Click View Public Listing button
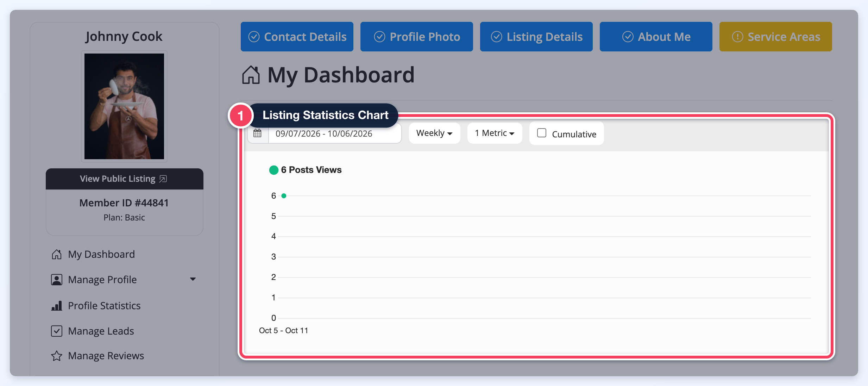868x386 pixels. coord(125,179)
